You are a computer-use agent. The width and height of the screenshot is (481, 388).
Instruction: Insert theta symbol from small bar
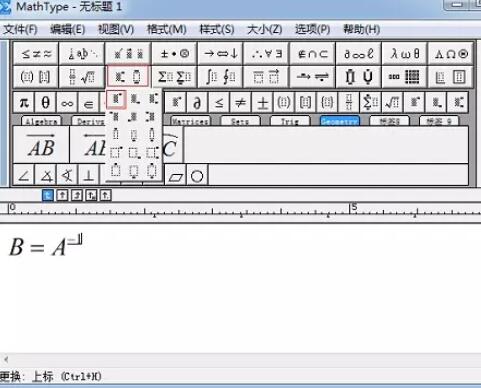pyautogui.click(x=45, y=102)
